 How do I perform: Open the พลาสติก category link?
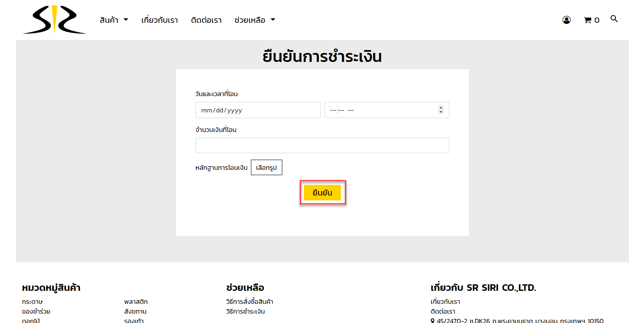coord(136,302)
